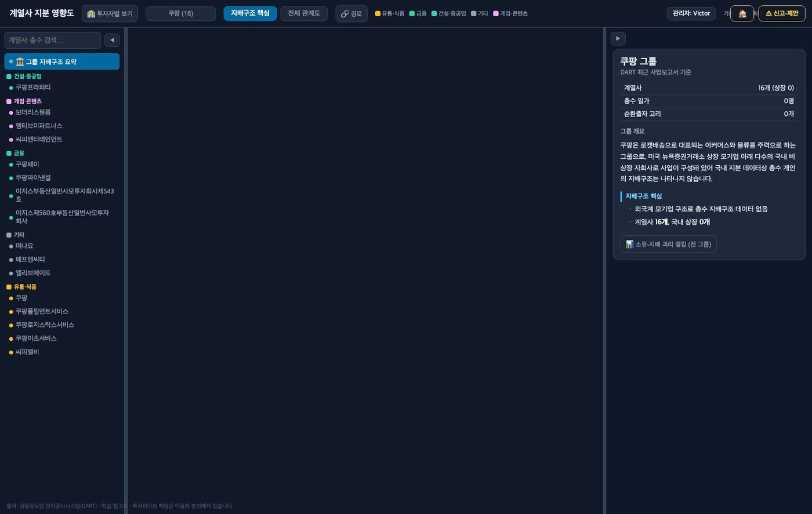Select 떠나요 in the list

click(62, 246)
